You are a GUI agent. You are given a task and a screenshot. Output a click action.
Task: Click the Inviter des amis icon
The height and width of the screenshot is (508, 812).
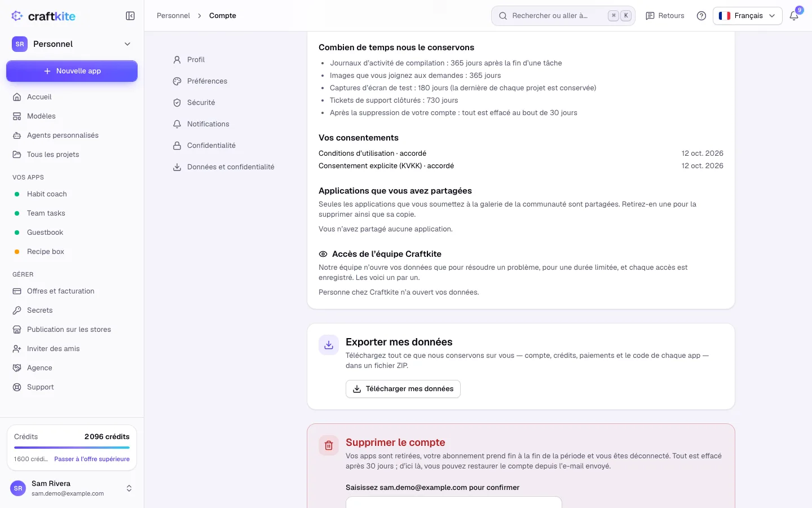pos(17,349)
